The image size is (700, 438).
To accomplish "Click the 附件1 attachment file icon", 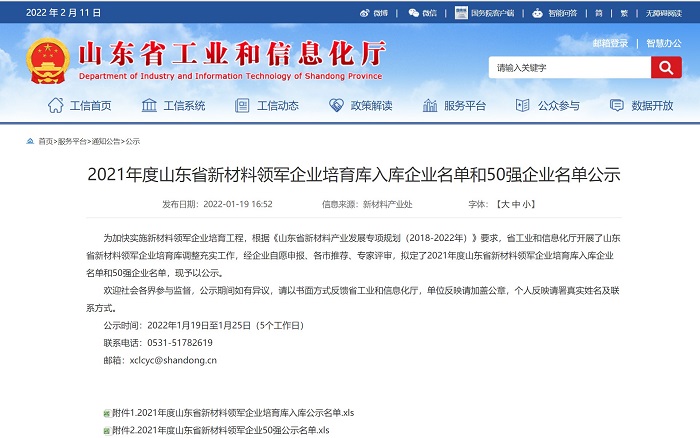I will tap(106, 413).
